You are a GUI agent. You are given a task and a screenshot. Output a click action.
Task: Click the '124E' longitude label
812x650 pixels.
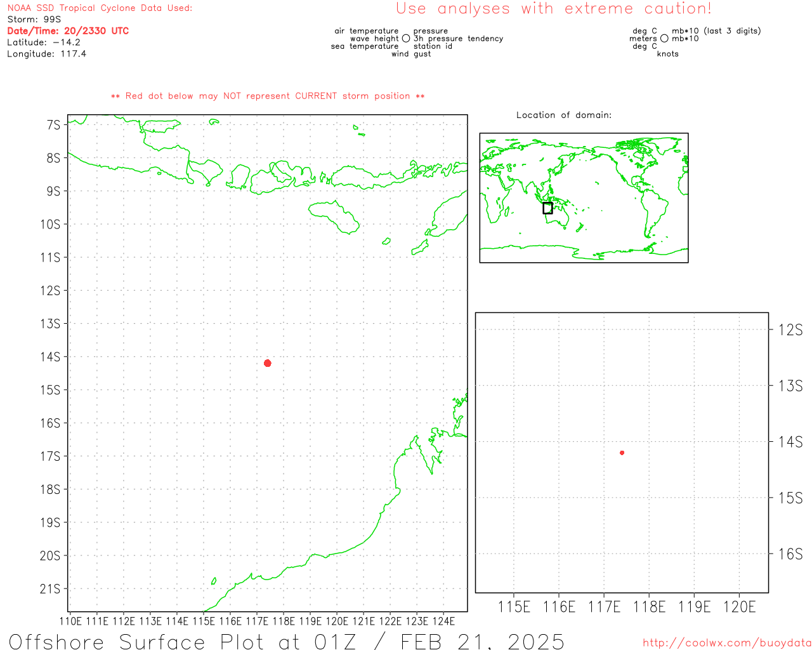(443, 621)
